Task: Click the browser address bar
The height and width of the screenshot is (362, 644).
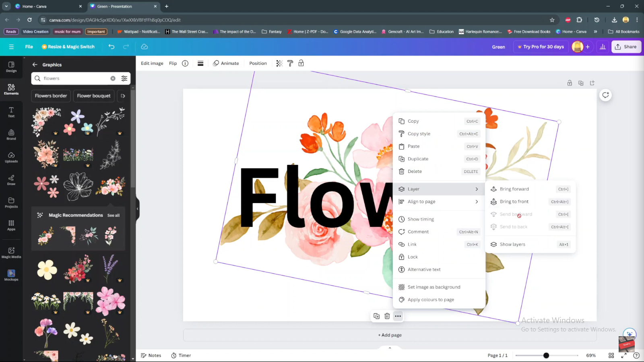Action: pyautogui.click(x=296, y=20)
